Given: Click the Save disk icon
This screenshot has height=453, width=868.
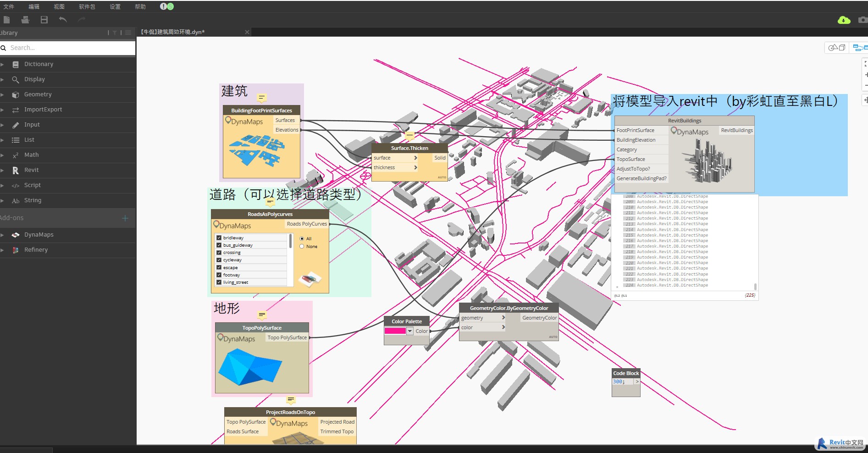Looking at the screenshot, I should [44, 20].
